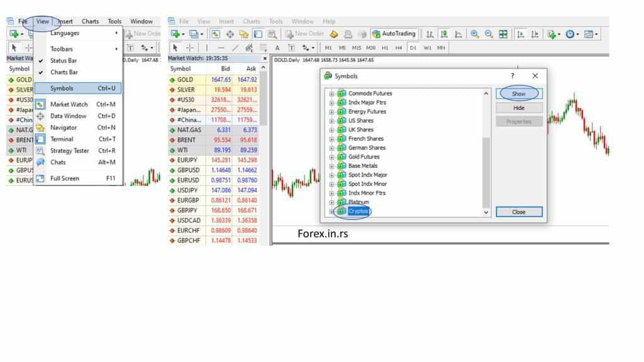The height and width of the screenshot is (362, 644).
Task: Toggle the Status Bar checked menu item
Action: 64,61
